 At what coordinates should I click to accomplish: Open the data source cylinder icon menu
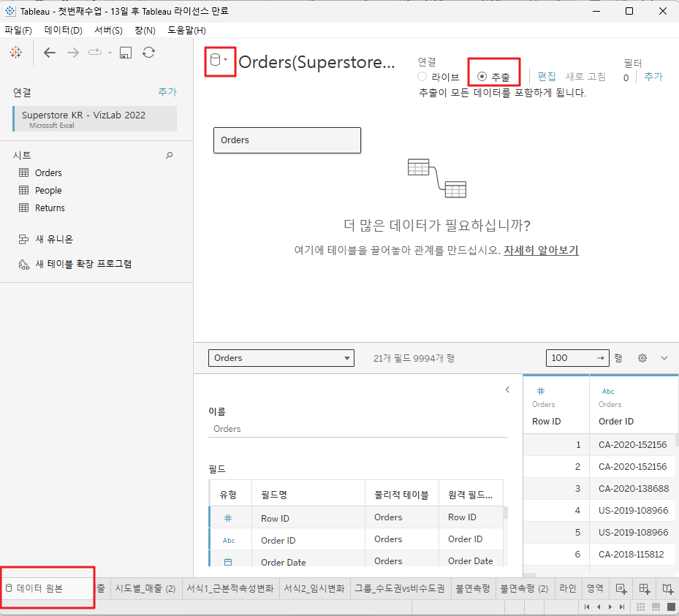pos(219,60)
